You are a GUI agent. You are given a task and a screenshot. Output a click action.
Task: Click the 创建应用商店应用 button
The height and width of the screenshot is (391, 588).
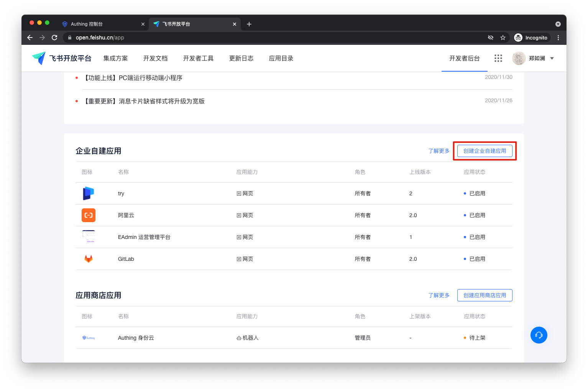485,295
